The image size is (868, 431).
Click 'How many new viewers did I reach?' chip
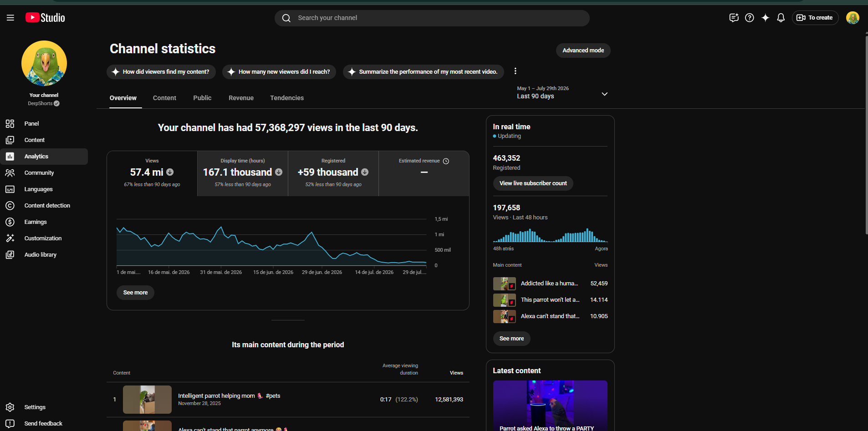279,72
